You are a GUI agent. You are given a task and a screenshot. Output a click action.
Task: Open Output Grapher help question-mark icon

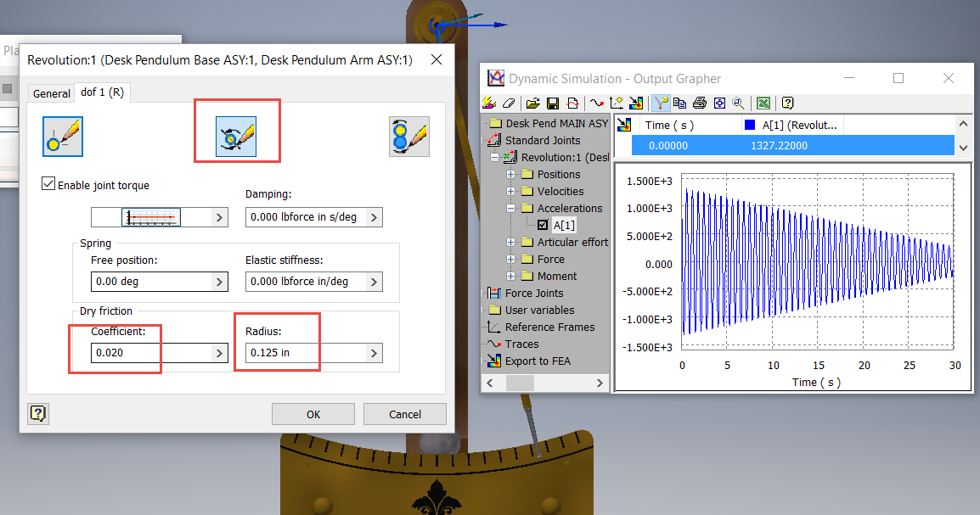point(787,103)
